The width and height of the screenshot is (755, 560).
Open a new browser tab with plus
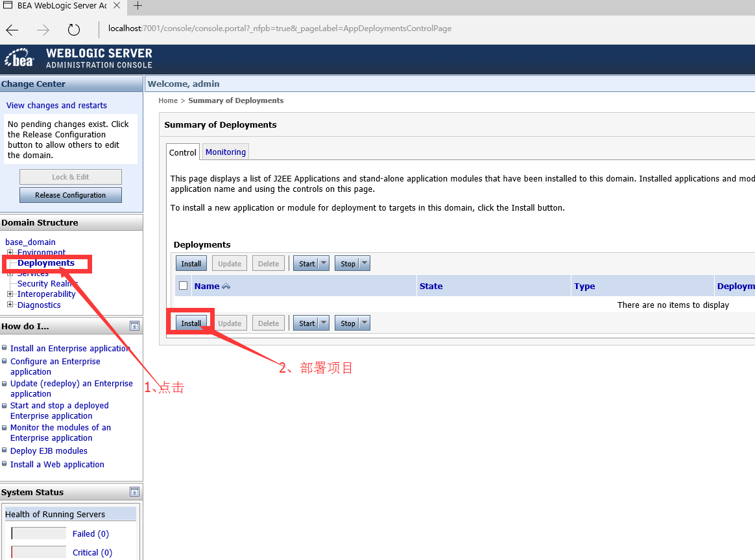point(138,6)
